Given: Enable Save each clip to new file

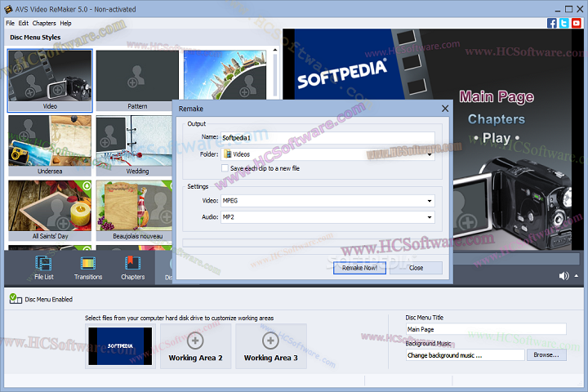Looking at the screenshot, I should (225, 168).
